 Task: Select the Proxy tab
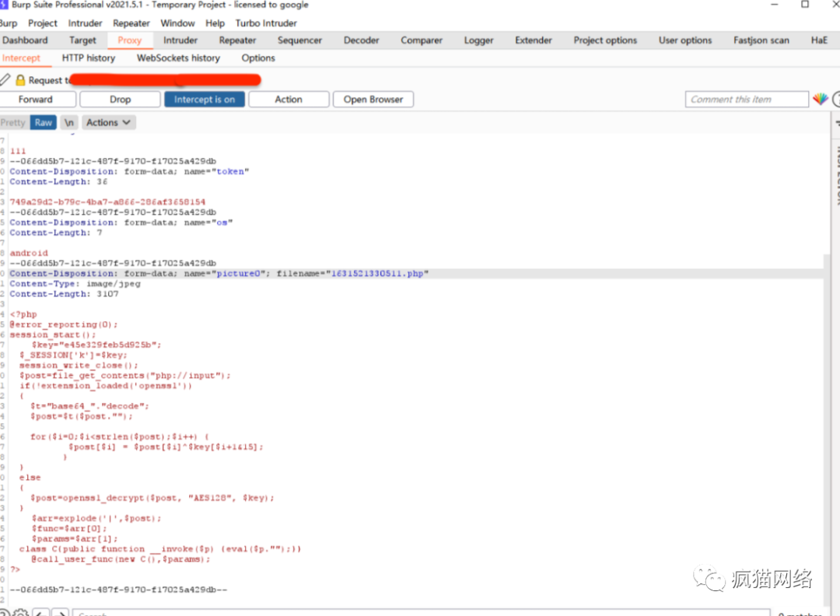130,40
